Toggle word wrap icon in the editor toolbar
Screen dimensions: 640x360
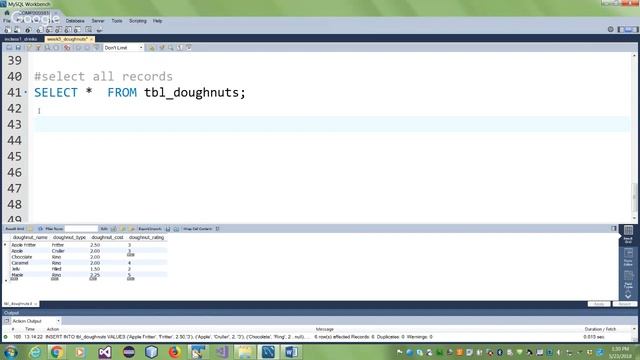pyautogui.click(x=189, y=48)
